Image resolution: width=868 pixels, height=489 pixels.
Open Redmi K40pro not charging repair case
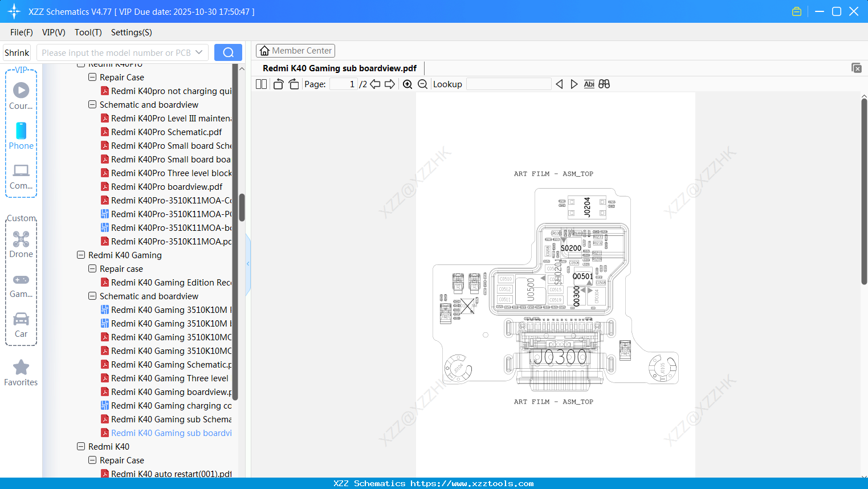click(166, 91)
